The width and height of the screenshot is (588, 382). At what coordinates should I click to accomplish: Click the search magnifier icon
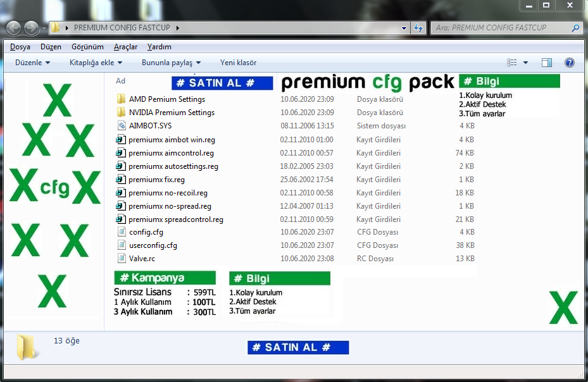pos(575,28)
